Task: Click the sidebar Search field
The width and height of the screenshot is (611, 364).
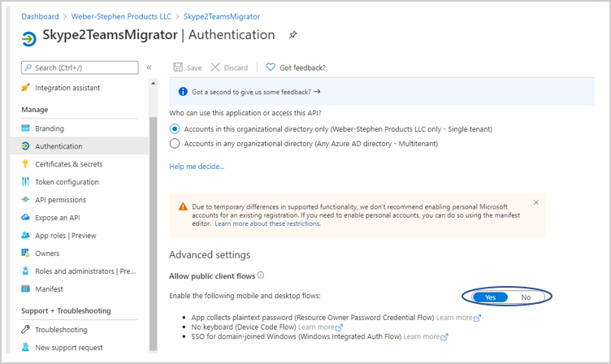Action: point(80,67)
